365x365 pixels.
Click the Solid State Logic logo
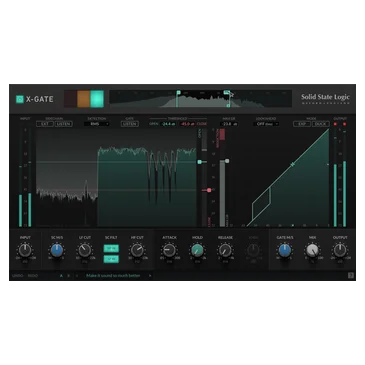[x=325, y=98]
